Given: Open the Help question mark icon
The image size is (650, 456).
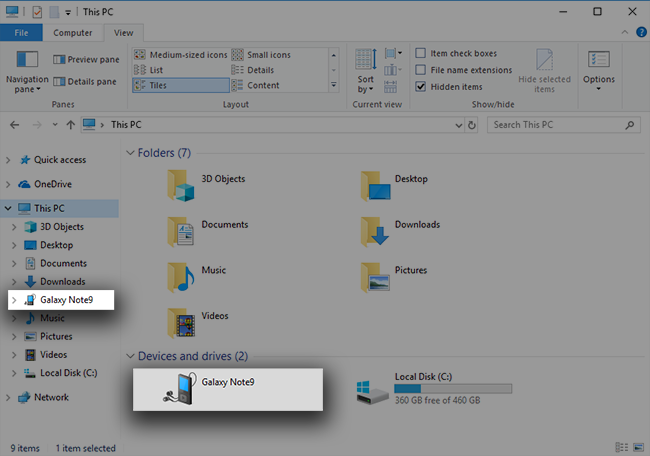Looking at the screenshot, I should click(641, 32).
